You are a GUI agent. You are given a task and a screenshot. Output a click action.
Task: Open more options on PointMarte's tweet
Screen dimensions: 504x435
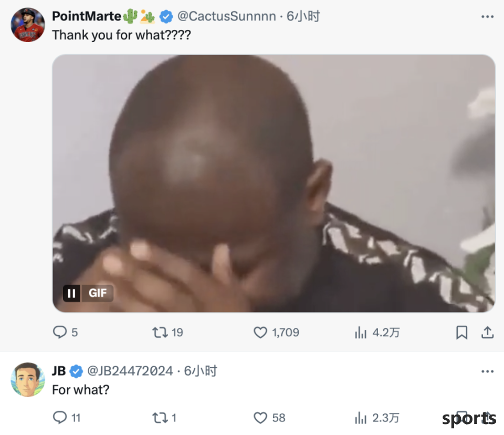(487, 16)
